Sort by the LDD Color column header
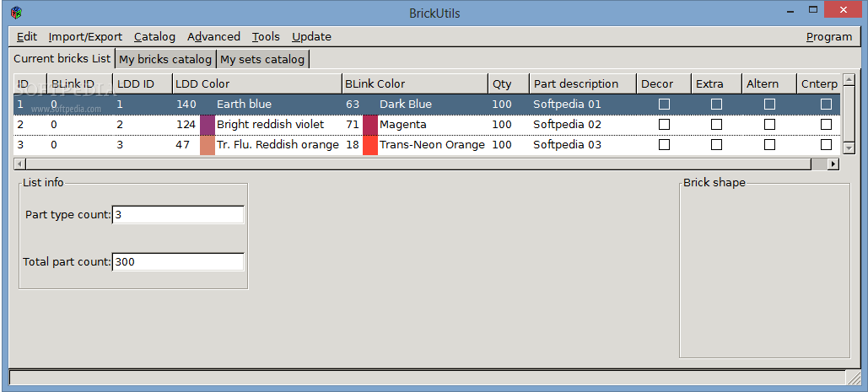 (x=256, y=84)
